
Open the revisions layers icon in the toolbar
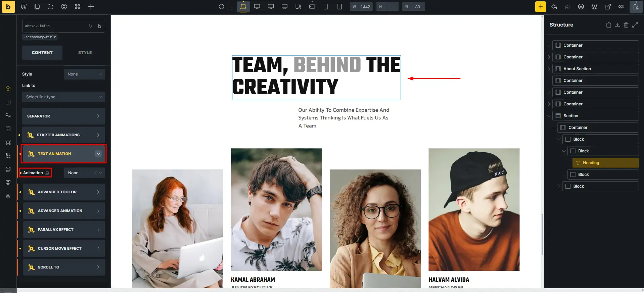coord(581,7)
